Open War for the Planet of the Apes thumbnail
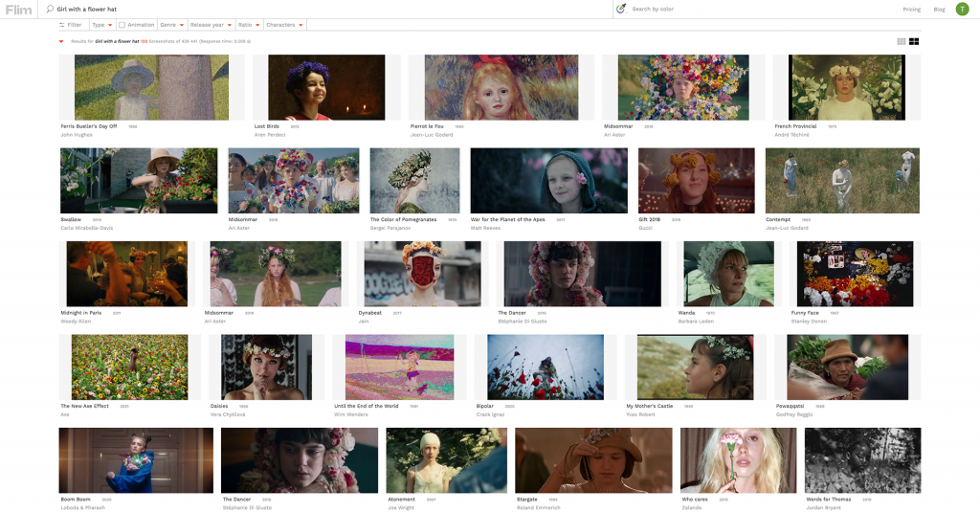The width and height of the screenshot is (980, 512). click(x=548, y=181)
